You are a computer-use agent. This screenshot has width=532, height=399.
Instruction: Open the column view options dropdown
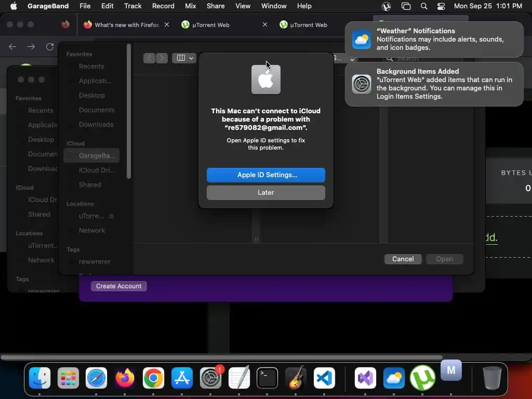click(184, 58)
